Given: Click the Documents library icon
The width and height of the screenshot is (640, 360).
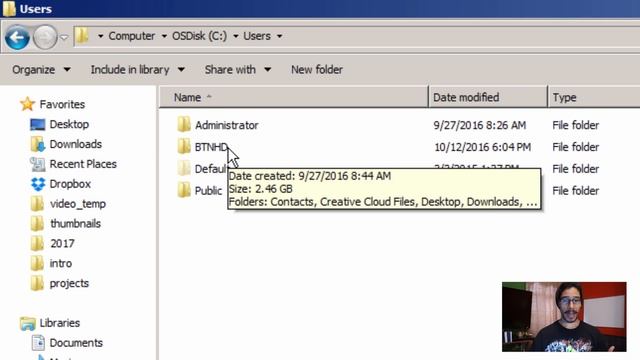Looking at the screenshot, I should click(x=38, y=343).
